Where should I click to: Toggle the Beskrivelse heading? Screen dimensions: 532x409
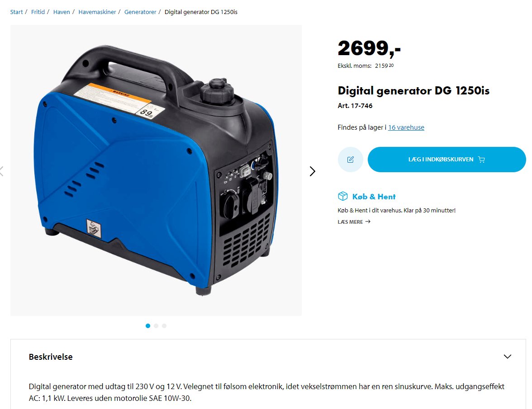coord(51,357)
